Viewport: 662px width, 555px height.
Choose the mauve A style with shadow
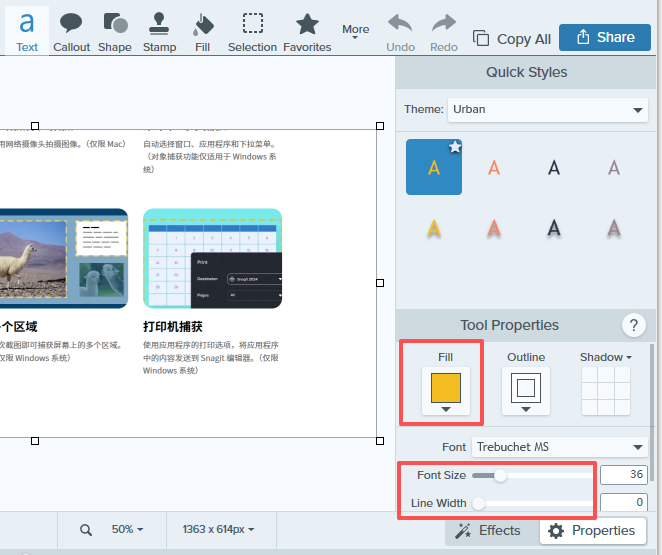point(614,229)
